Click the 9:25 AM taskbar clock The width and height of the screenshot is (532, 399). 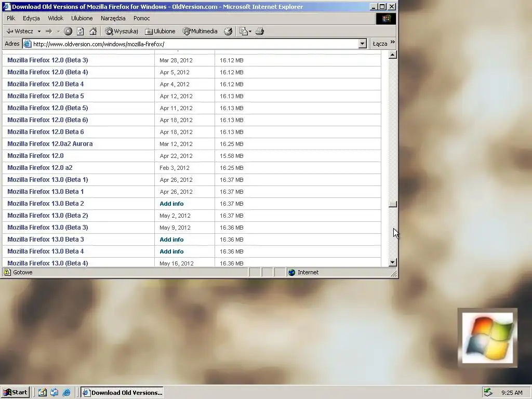512,393
